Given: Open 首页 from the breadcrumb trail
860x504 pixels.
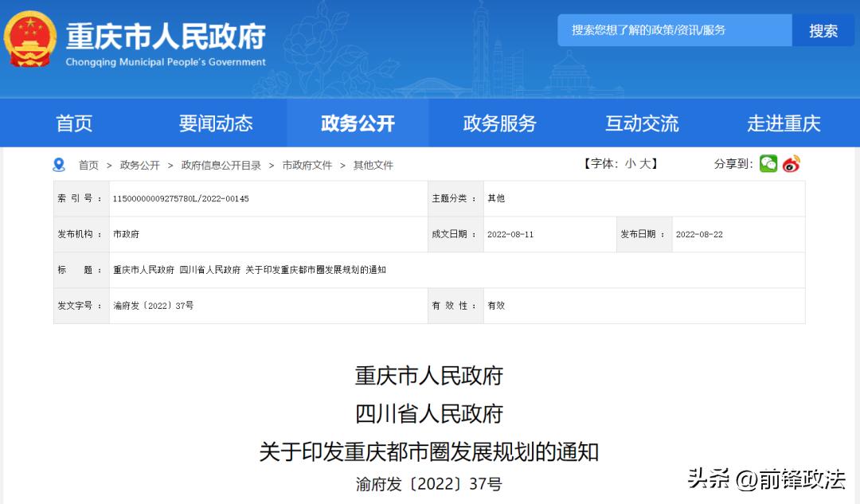Looking at the screenshot, I should pyautogui.click(x=89, y=165).
